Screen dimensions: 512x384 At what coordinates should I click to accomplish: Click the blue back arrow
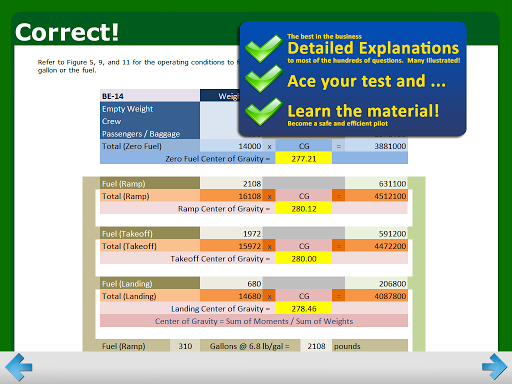click(x=19, y=367)
